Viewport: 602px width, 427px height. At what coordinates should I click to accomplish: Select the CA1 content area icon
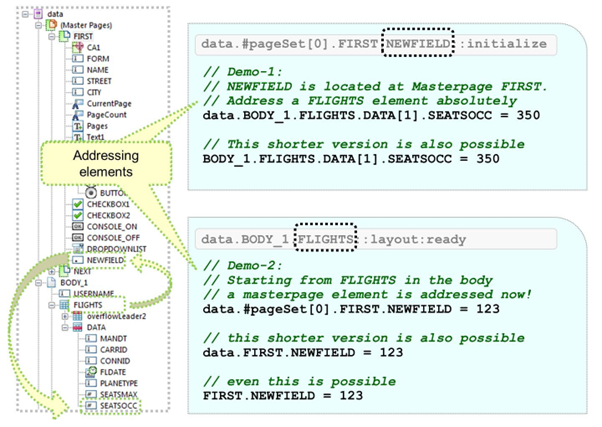click(78, 47)
